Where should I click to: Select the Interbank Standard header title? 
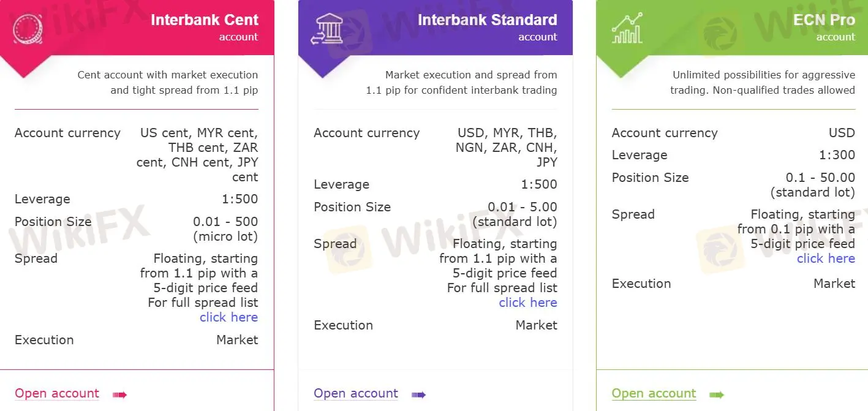point(488,20)
